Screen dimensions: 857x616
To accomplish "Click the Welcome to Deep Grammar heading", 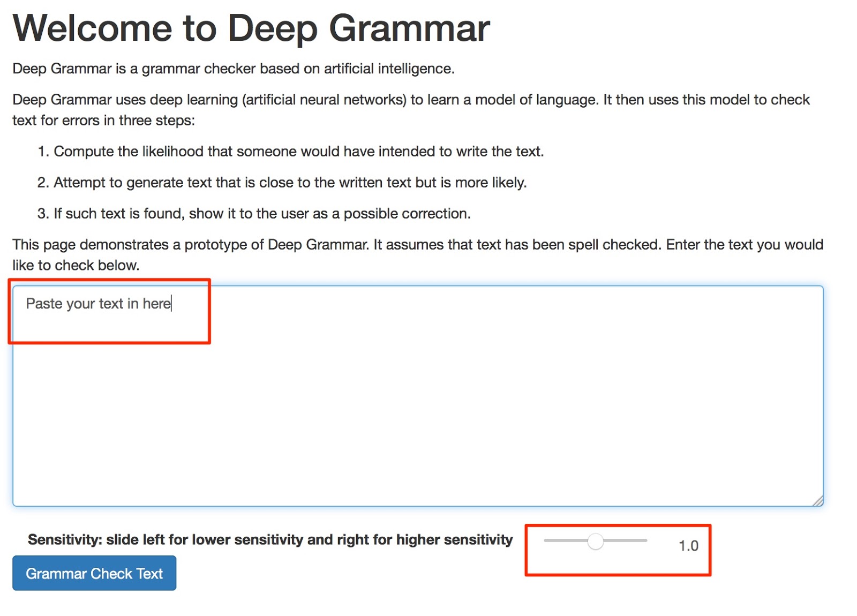I will pyautogui.click(x=251, y=27).
